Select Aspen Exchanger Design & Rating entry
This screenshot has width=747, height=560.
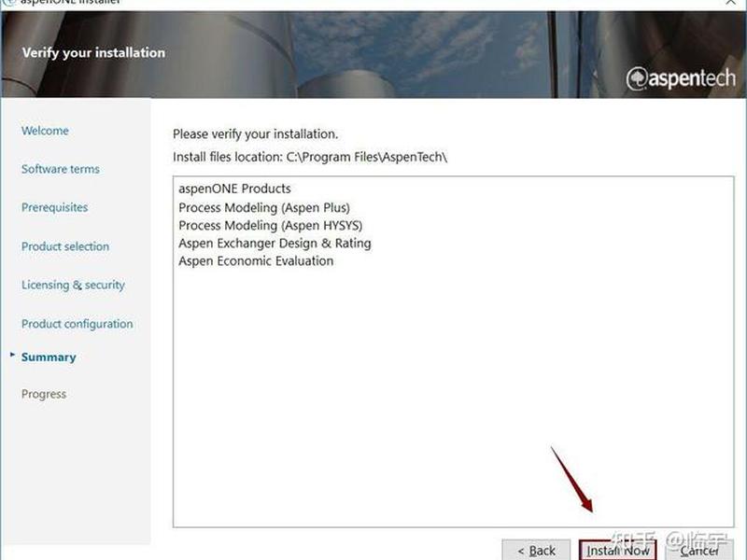[275, 244]
